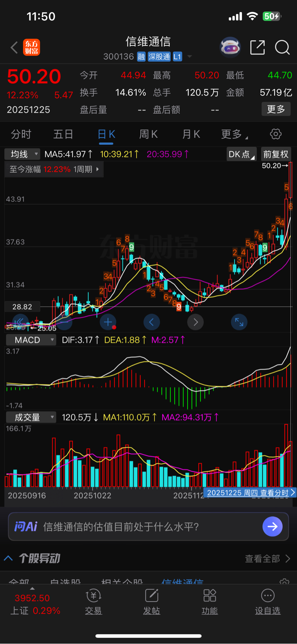Screen dimensions: 297x644
Task: Tap 上证 3952.50 index ticker
Action: pyautogui.click(x=35, y=604)
